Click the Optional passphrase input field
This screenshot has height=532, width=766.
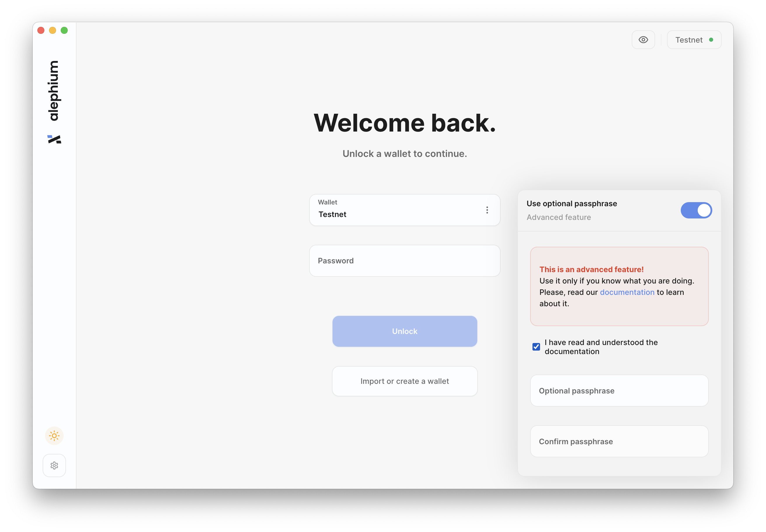619,390
